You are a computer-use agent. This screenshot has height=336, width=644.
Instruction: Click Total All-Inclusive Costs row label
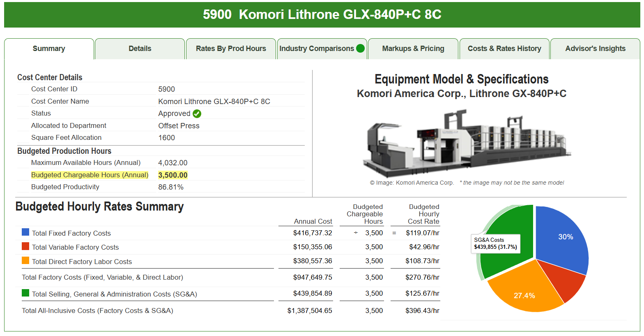[97, 311]
